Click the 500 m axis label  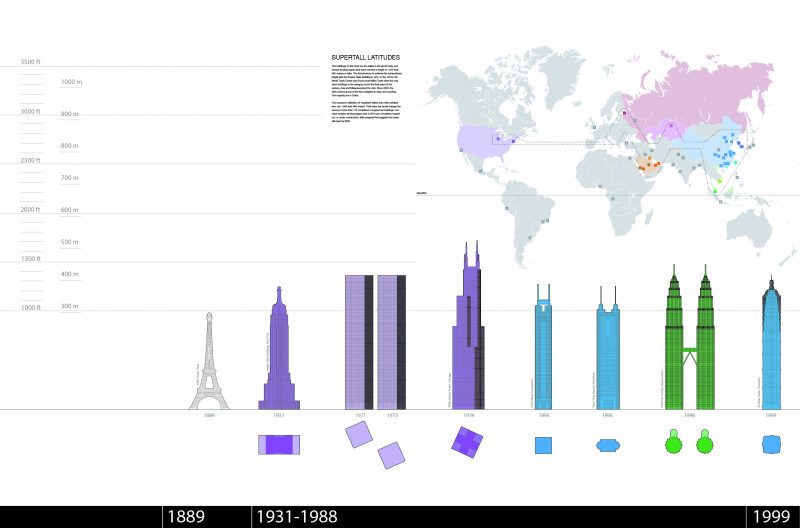click(70, 242)
